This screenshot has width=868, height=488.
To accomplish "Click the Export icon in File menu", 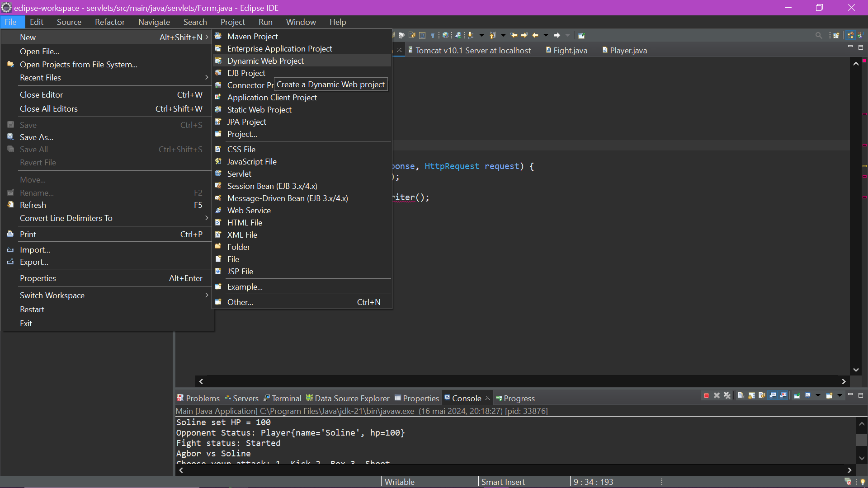I will pyautogui.click(x=10, y=262).
